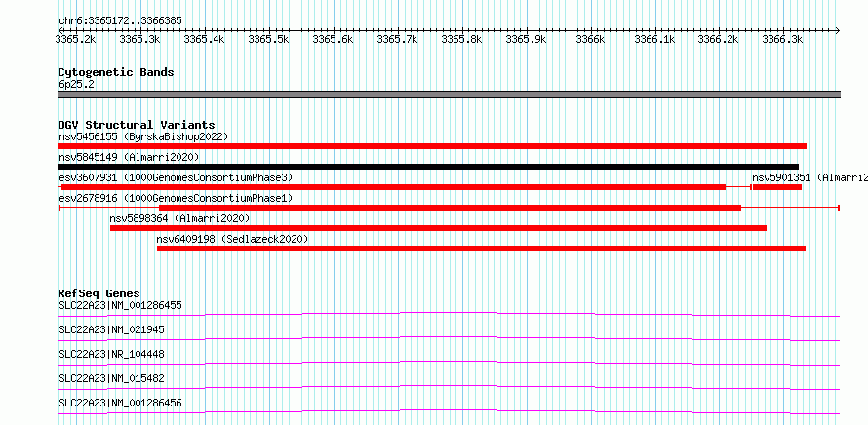Select the red nsv5456155 variant bar
The image size is (868, 425).
[x=432, y=146]
